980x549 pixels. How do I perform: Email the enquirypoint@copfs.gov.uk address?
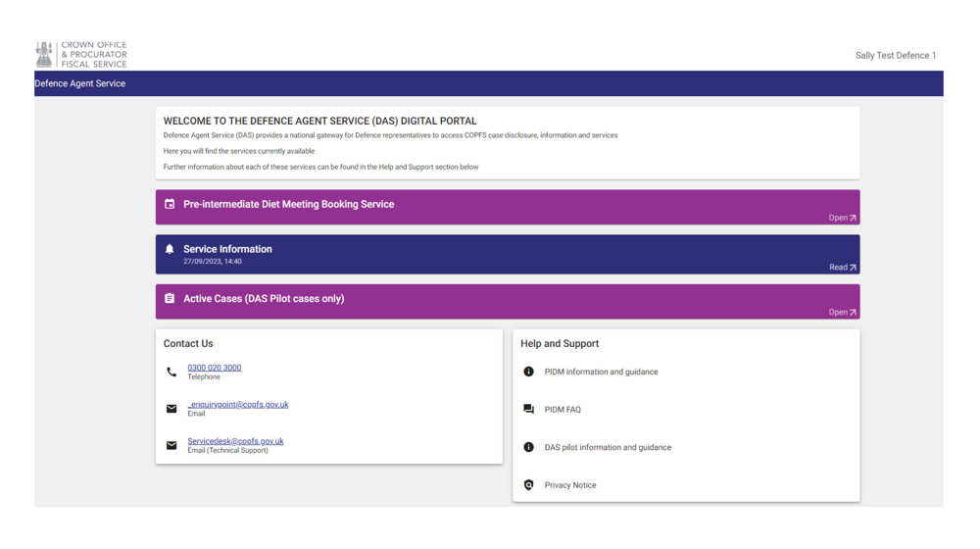238,404
